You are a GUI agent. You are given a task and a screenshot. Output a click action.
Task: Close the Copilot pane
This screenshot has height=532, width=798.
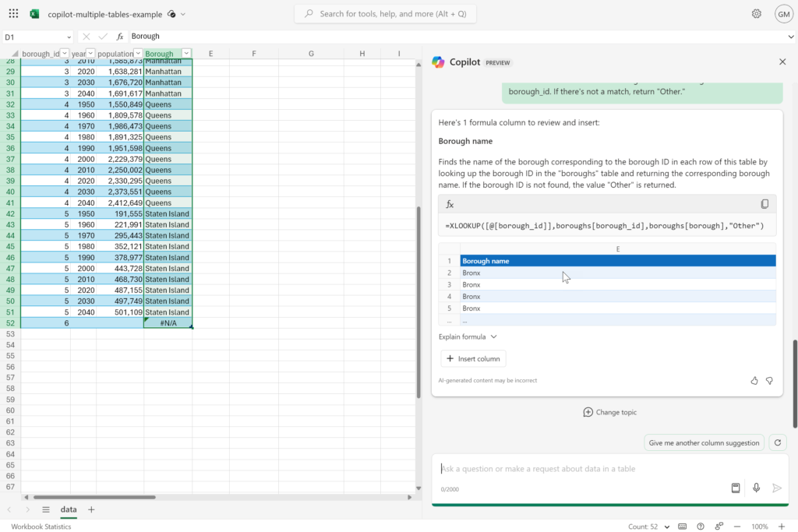click(x=782, y=62)
